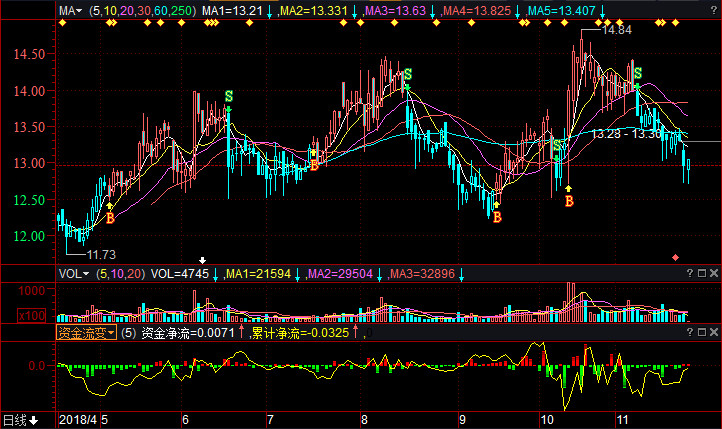Click the B buy signal near 11.73 low
722x429 pixels.
pos(110,218)
